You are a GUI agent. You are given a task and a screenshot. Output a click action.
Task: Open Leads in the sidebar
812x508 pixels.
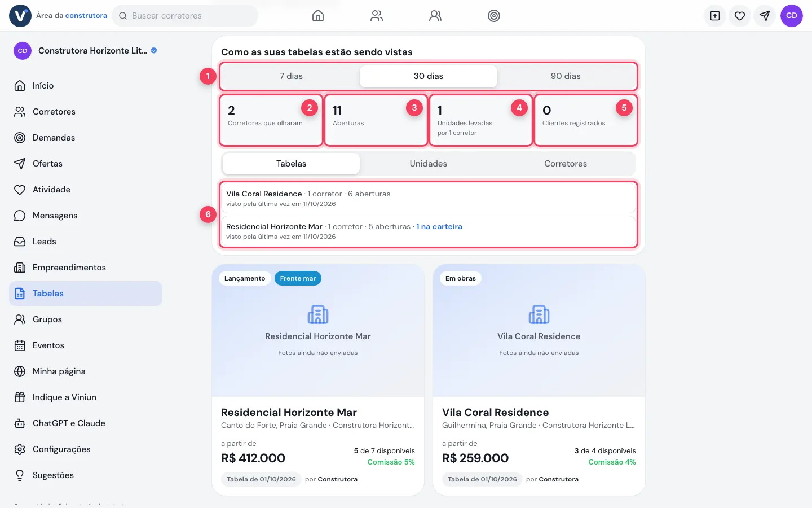pos(86,242)
